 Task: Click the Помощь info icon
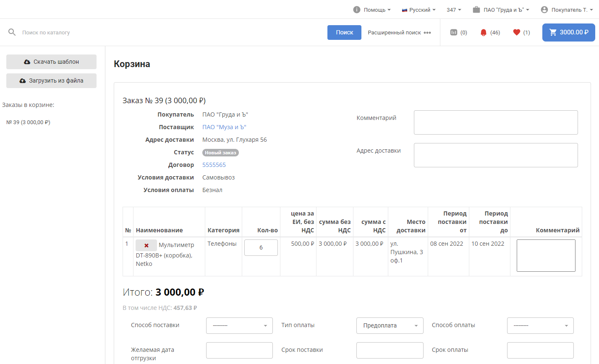(357, 10)
